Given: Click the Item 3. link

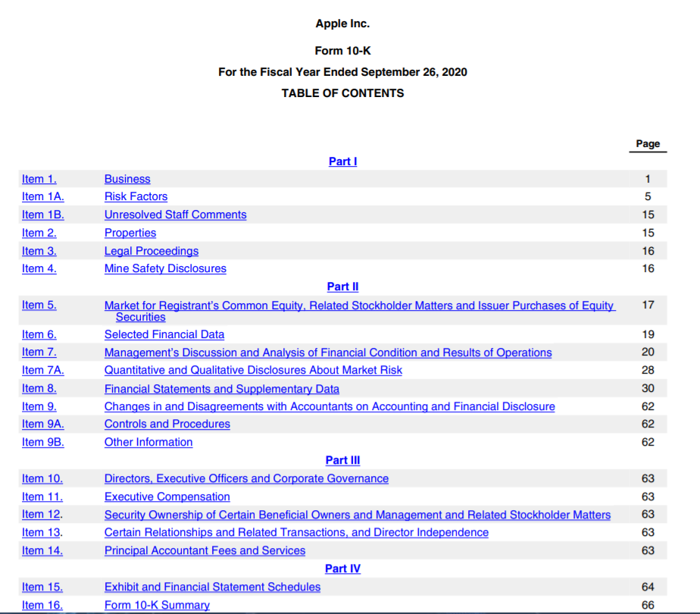Looking at the screenshot, I should click(x=39, y=251).
